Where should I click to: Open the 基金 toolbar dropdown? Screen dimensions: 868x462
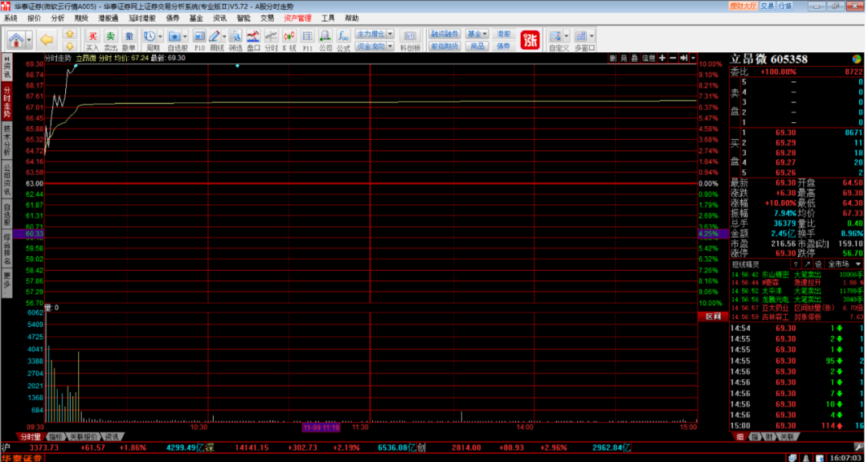[x=477, y=35]
